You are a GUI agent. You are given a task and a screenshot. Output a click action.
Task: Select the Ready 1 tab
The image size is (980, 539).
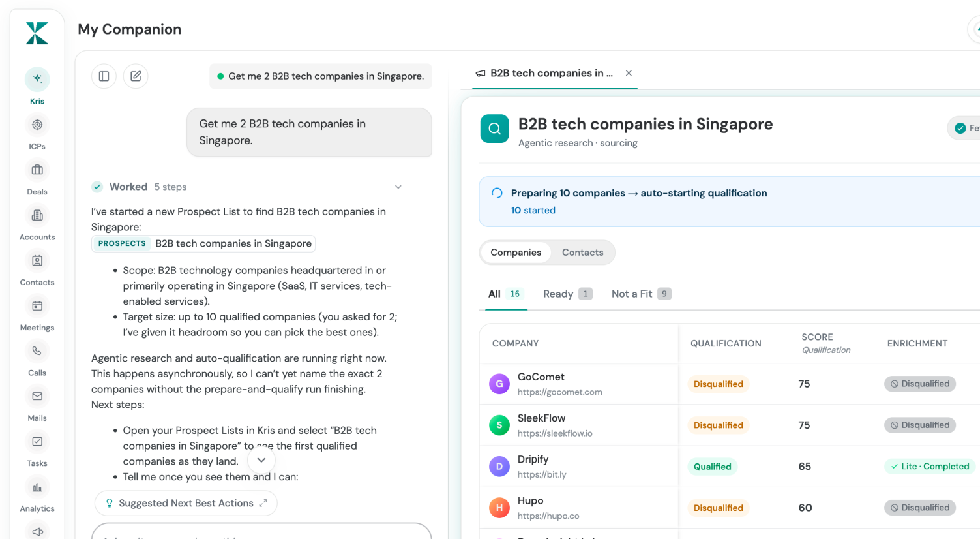[567, 294]
